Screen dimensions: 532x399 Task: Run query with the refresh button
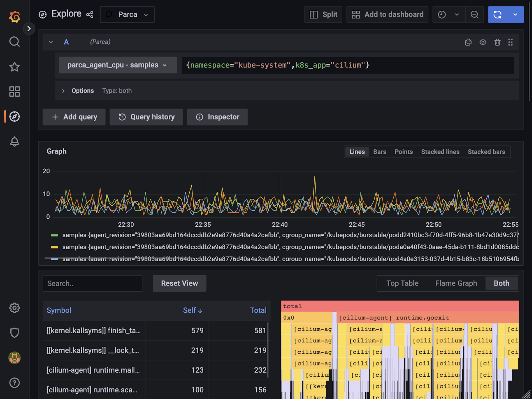click(x=497, y=15)
